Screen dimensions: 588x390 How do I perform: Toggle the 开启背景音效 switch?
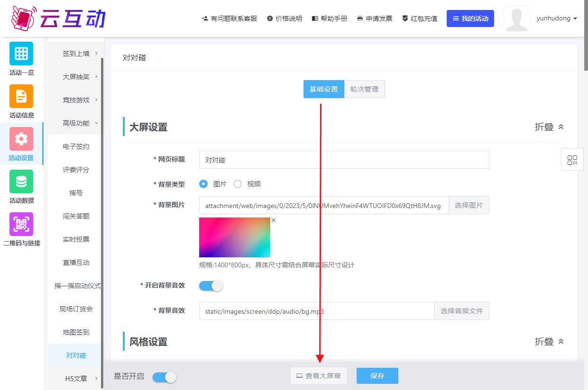point(211,286)
